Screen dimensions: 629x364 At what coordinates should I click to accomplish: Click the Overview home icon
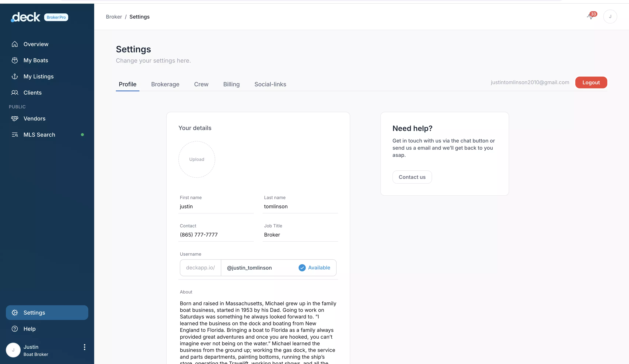coord(15,44)
